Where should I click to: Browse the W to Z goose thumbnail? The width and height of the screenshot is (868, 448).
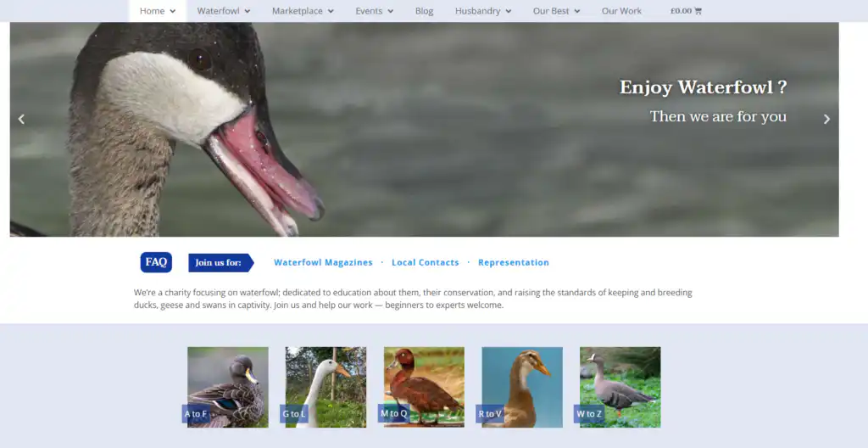(x=620, y=387)
